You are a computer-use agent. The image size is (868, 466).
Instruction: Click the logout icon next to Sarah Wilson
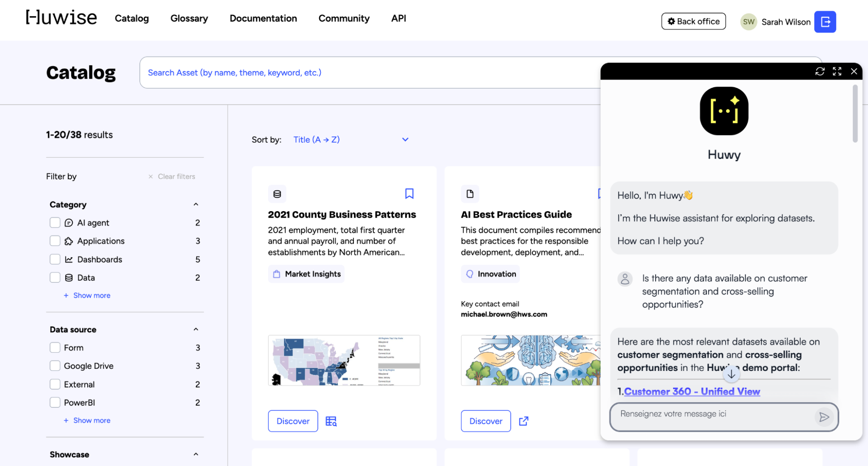coord(825,22)
